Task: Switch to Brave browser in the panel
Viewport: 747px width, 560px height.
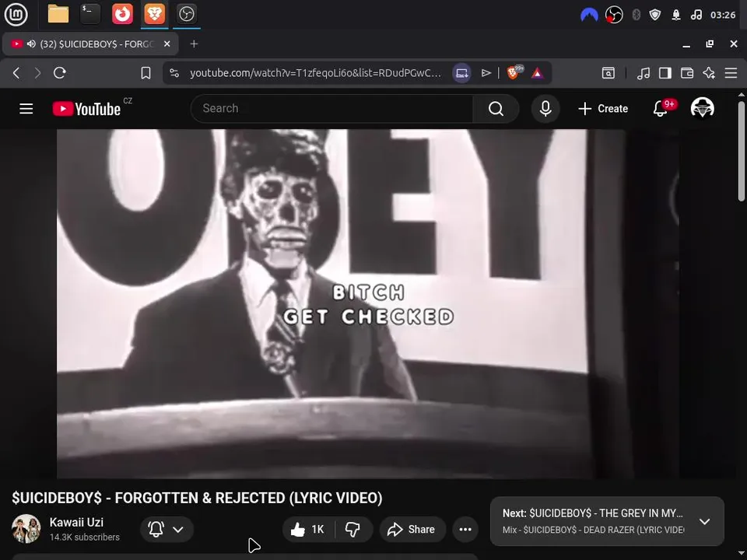Action: pyautogui.click(x=154, y=14)
